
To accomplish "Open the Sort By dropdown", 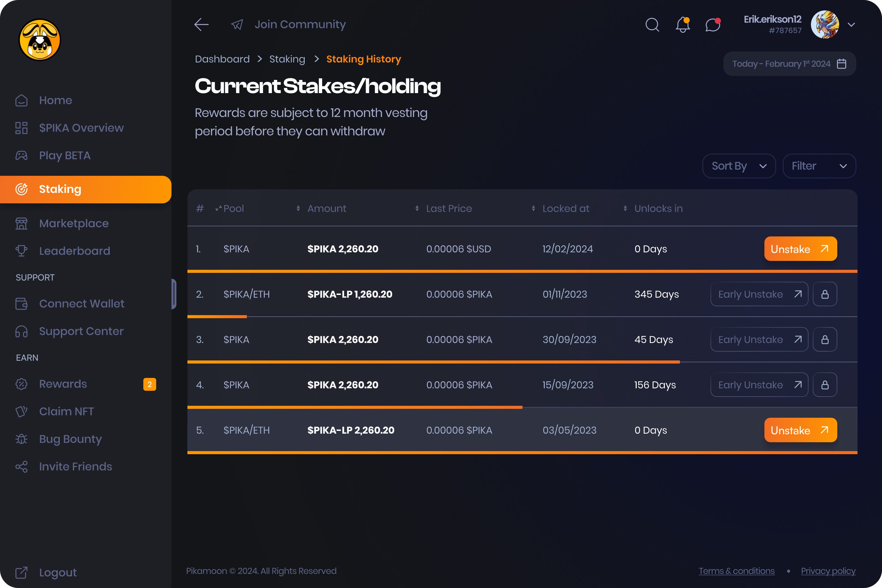I will pyautogui.click(x=738, y=166).
